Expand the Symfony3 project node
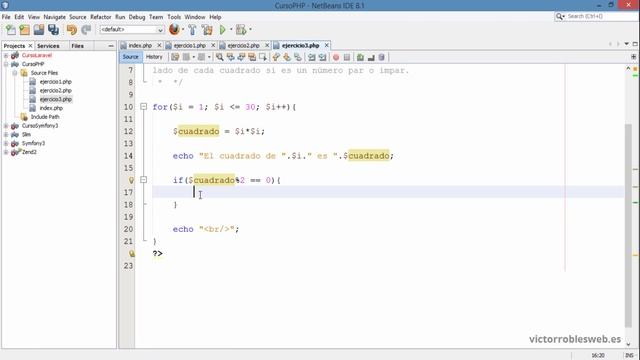640x360 pixels. point(6,143)
